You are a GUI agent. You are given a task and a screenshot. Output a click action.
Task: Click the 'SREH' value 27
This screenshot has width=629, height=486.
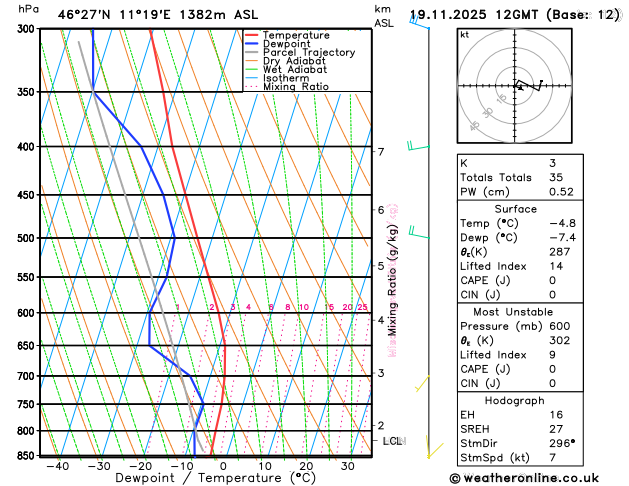(556, 429)
